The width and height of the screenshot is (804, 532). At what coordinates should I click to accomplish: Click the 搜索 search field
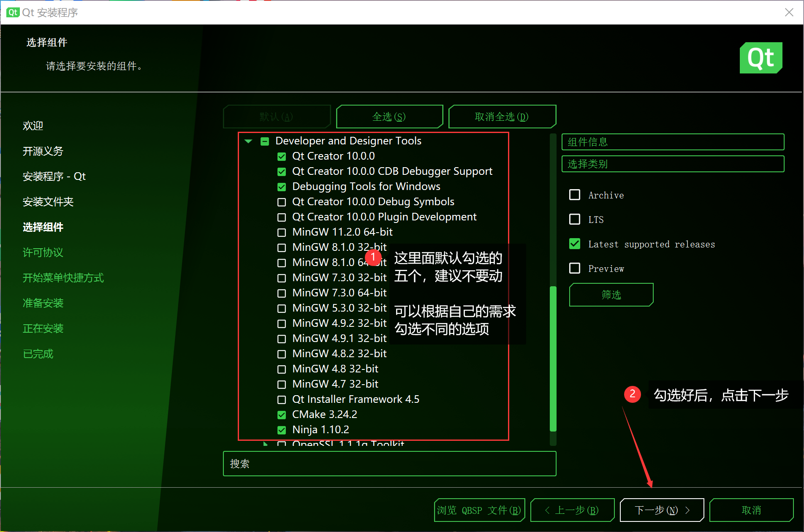[x=389, y=464]
